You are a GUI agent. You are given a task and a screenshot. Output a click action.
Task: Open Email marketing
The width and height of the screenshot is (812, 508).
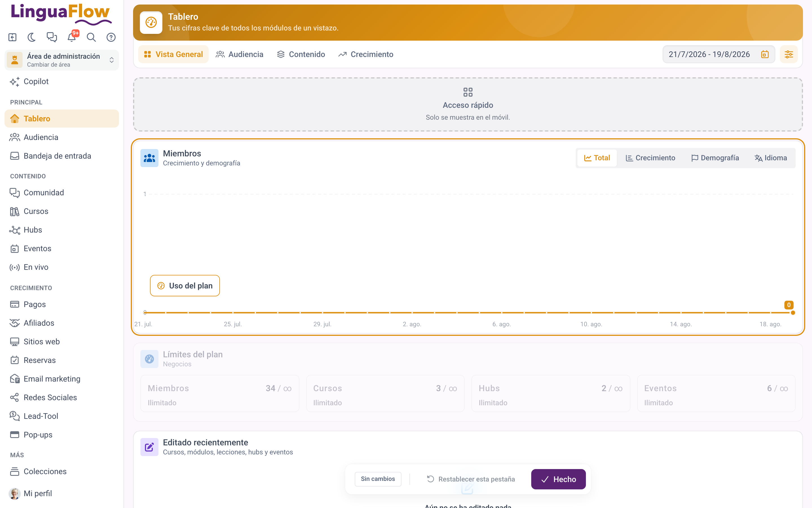[x=62, y=379]
